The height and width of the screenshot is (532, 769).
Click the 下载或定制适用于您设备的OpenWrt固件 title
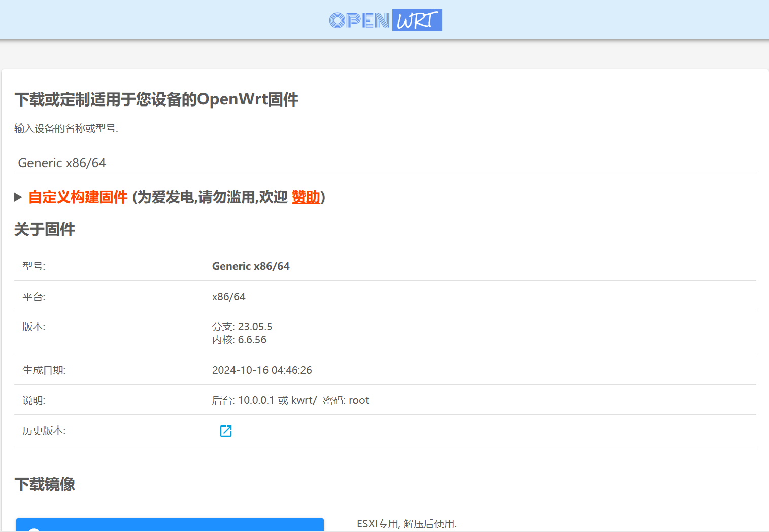coord(156,99)
